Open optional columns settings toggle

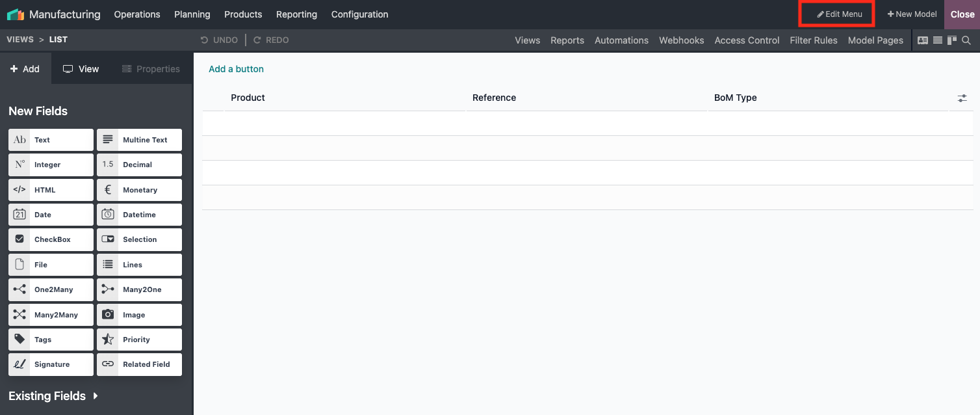[x=962, y=98]
